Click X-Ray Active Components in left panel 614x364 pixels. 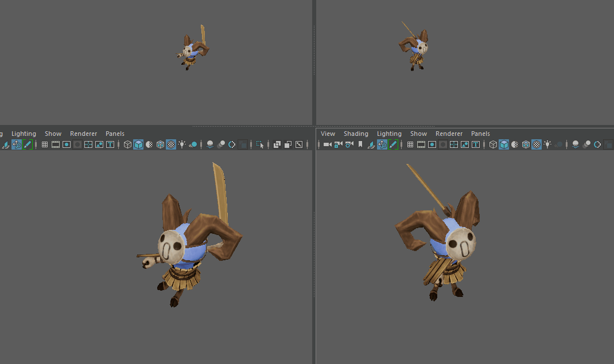288,144
